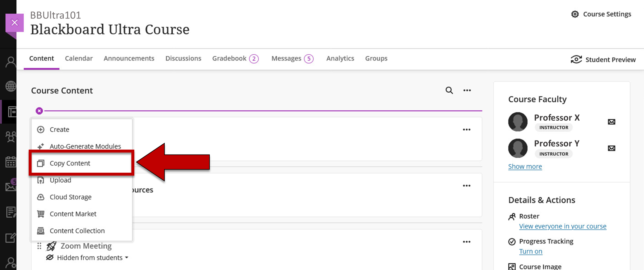
Task: Select Cloud Storage option
Action: pyautogui.click(x=82, y=197)
